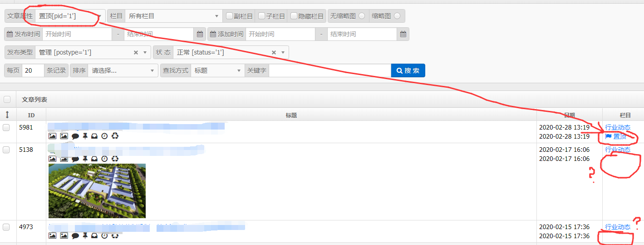The image size is (644, 245).
Task: Click the recycle icon for article 4973
Action: [x=115, y=236]
